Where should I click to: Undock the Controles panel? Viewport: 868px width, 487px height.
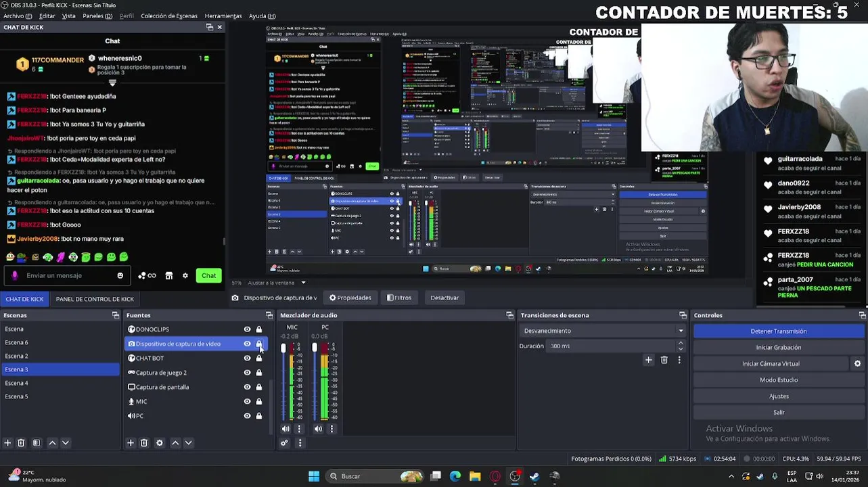pos(862,315)
